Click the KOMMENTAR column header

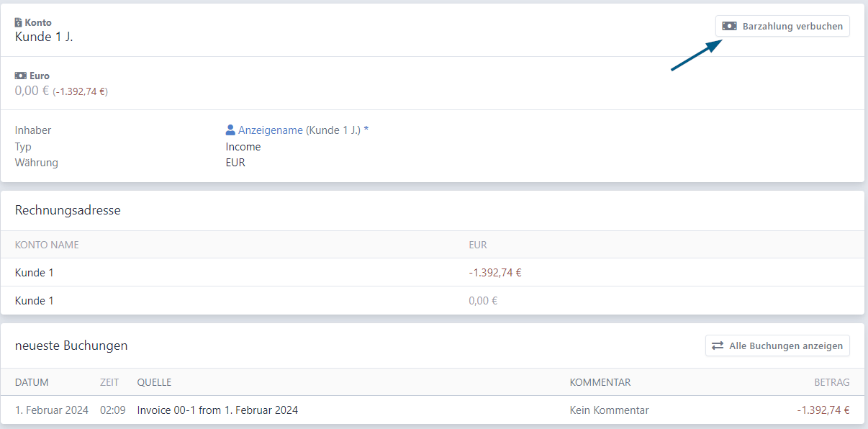pos(600,382)
